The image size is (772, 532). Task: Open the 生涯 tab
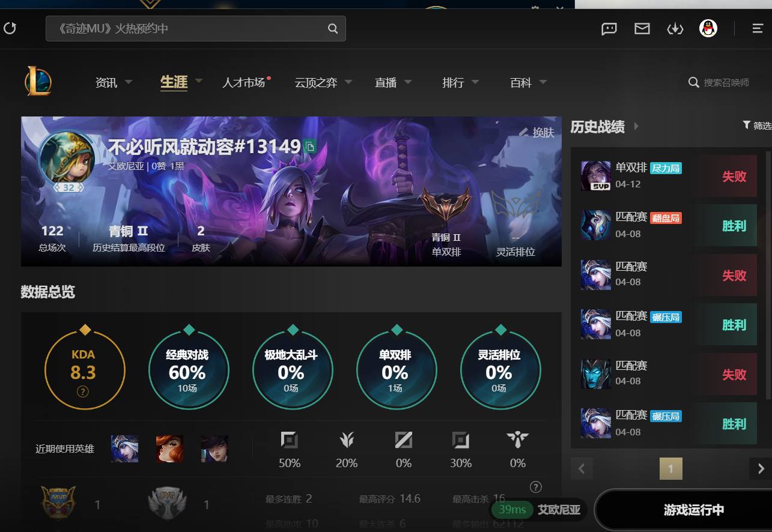[x=174, y=82]
